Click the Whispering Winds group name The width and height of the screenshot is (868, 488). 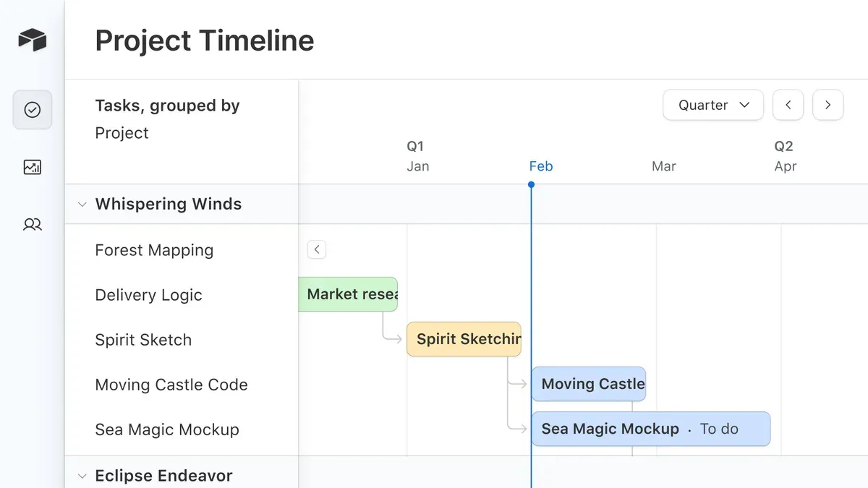[x=169, y=204]
